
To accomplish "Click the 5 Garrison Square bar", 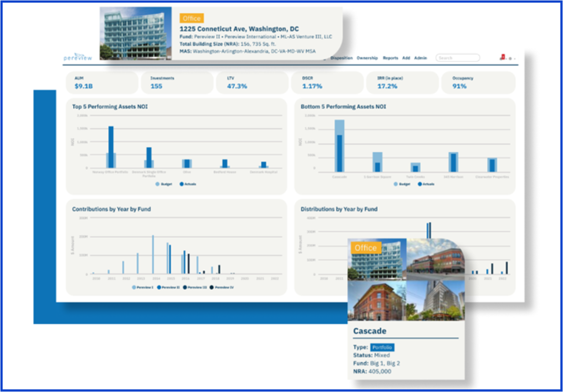I will (377, 162).
